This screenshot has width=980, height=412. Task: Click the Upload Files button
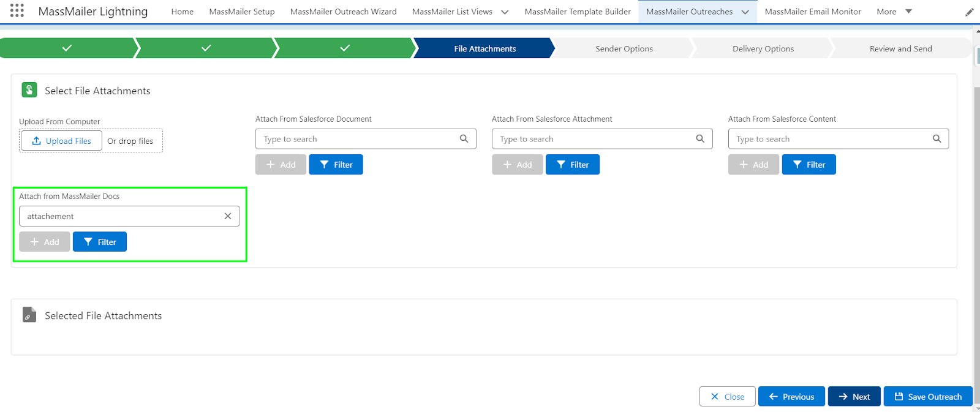[x=61, y=141]
